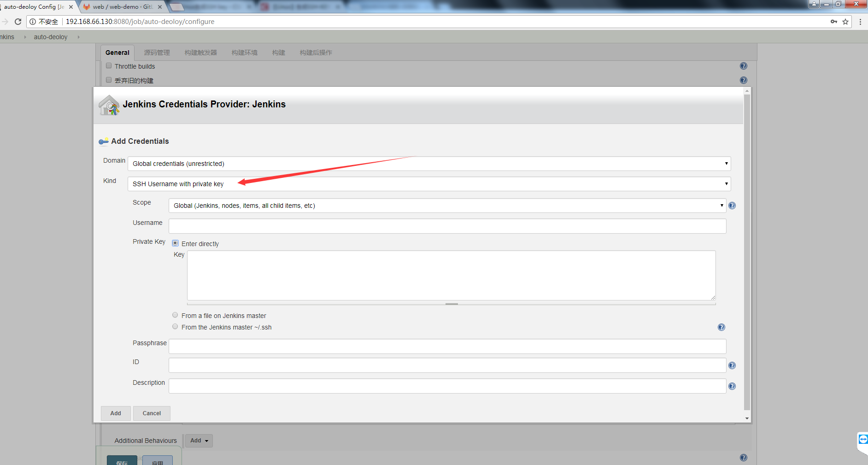This screenshot has height=465, width=868.
Task: Open help icon for the ID field
Action: click(x=732, y=365)
